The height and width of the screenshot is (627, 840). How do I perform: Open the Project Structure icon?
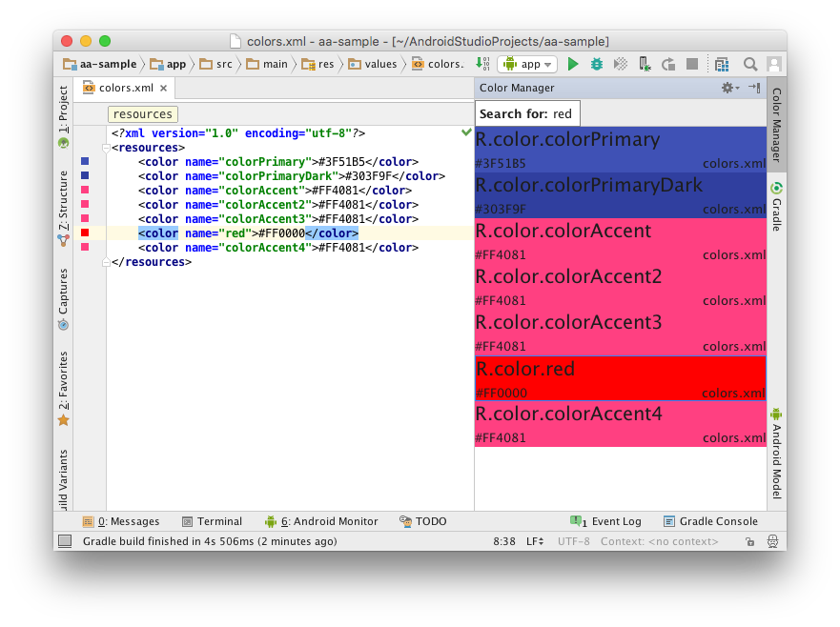(722, 64)
